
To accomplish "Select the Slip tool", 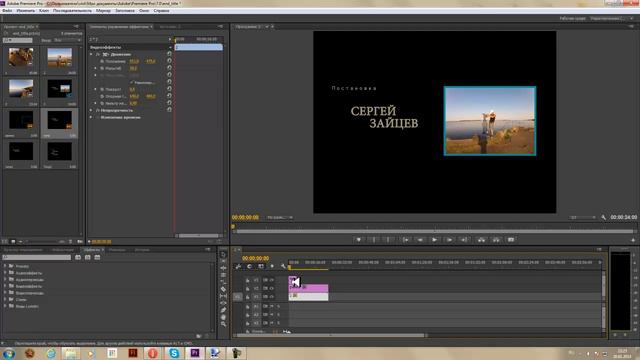I will [x=223, y=296].
